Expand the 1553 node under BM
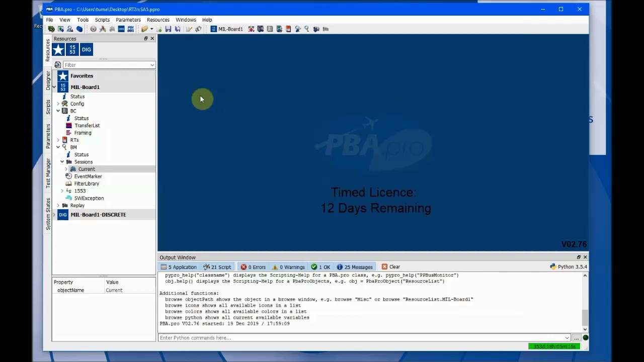The width and height of the screenshot is (644, 362). 62,191
